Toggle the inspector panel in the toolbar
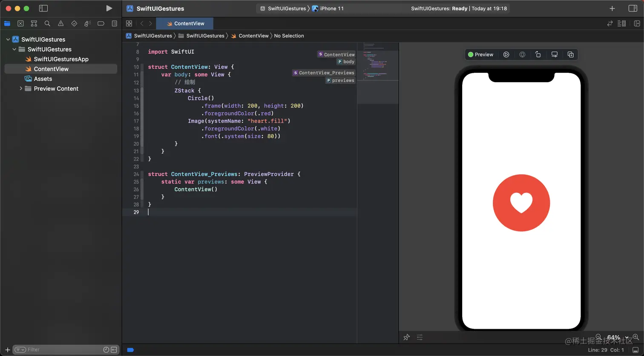644x356 pixels. point(633,8)
